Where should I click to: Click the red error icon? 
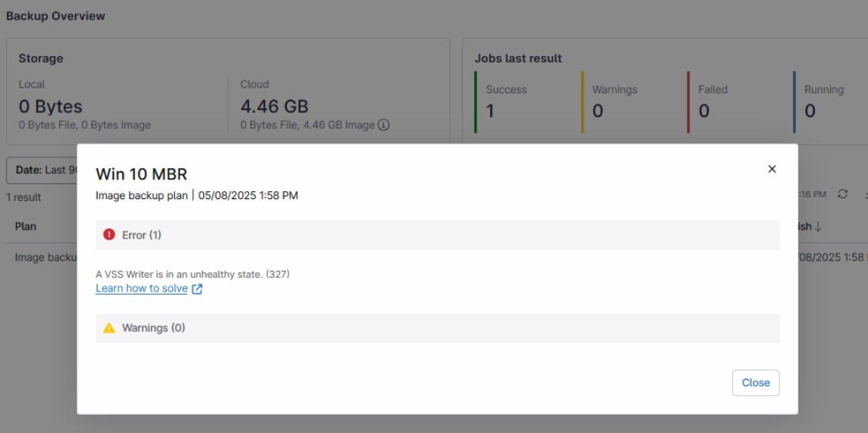(x=109, y=235)
